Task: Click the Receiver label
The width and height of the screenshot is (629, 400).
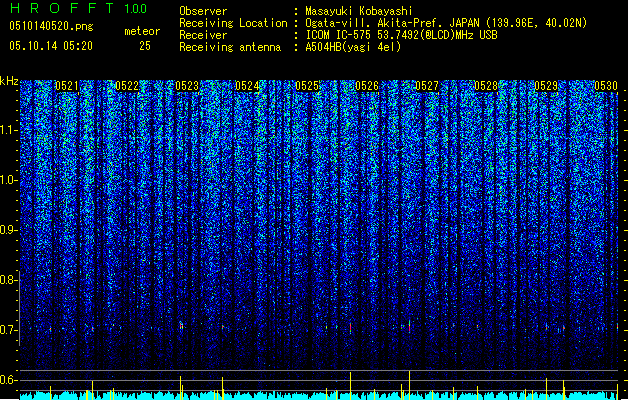Action: click(x=203, y=35)
